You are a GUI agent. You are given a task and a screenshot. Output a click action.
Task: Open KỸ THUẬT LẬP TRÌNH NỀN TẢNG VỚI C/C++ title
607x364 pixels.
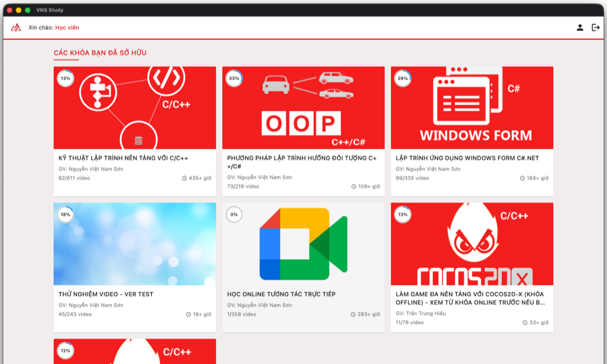(123, 158)
